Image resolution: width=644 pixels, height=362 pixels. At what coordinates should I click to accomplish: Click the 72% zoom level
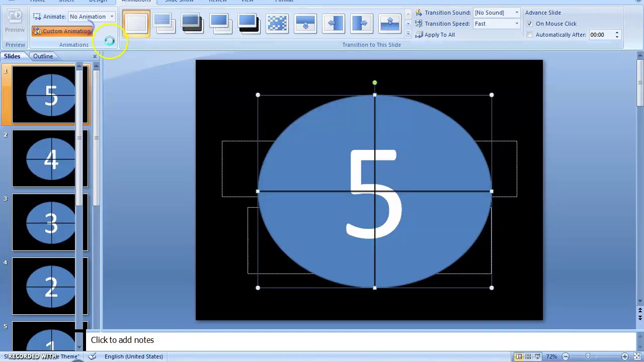(551, 356)
